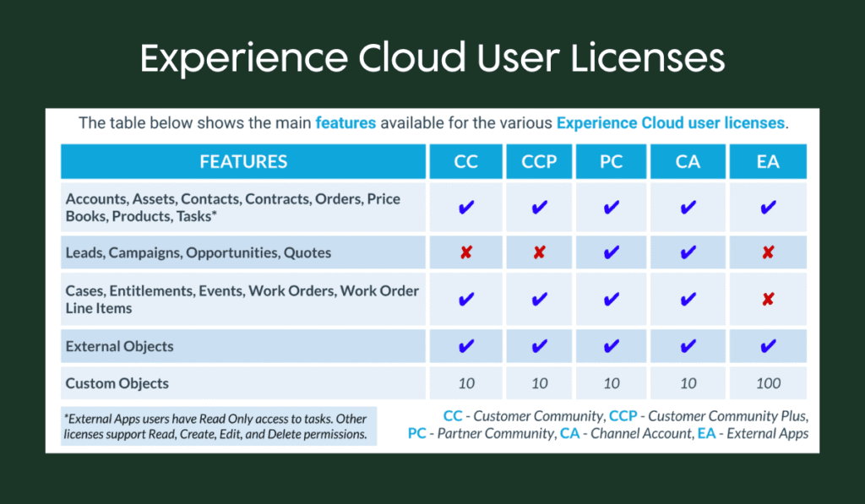Click 'CCP - Customer Community Plus' legend entry
The image size is (865, 504).
click(x=709, y=415)
